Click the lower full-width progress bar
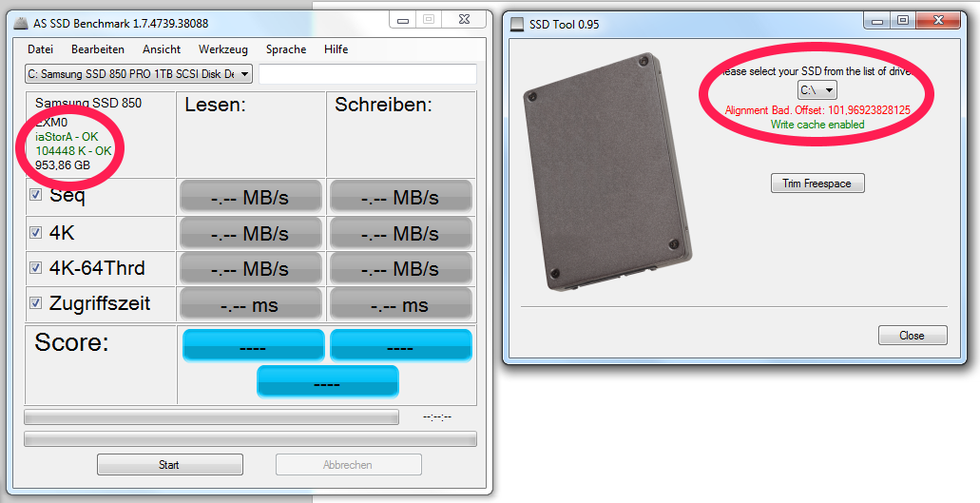The height and width of the screenshot is (503, 980). (x=250, y=438)
